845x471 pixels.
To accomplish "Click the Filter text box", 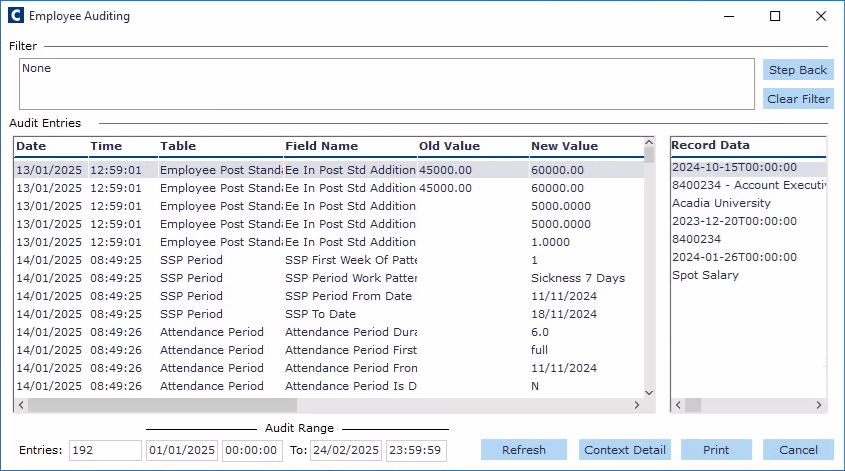I will coord(386,84).
